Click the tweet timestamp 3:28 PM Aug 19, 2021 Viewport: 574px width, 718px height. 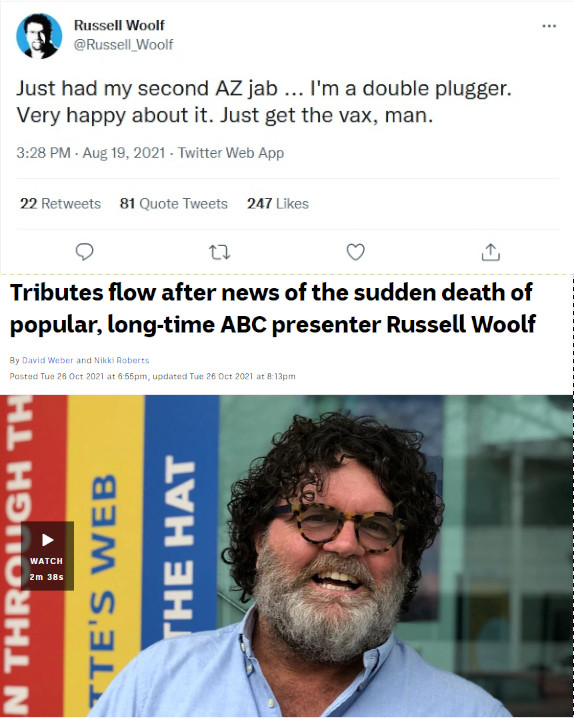(91, 152)
